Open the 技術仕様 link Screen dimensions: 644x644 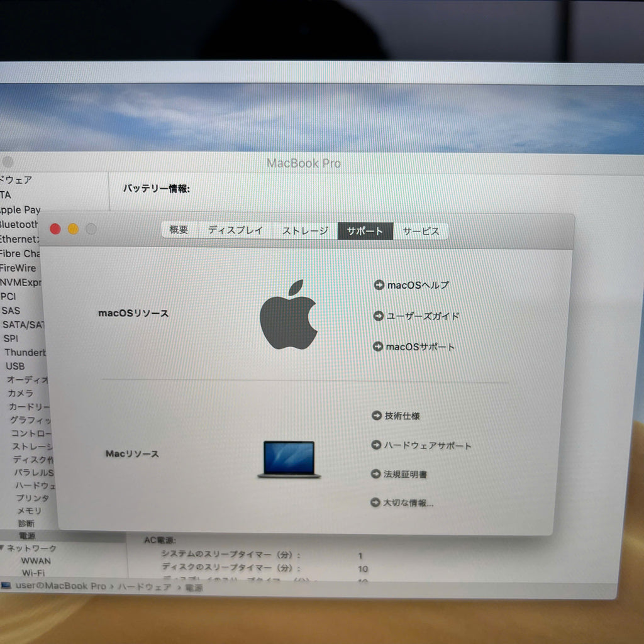click(402, 416)
